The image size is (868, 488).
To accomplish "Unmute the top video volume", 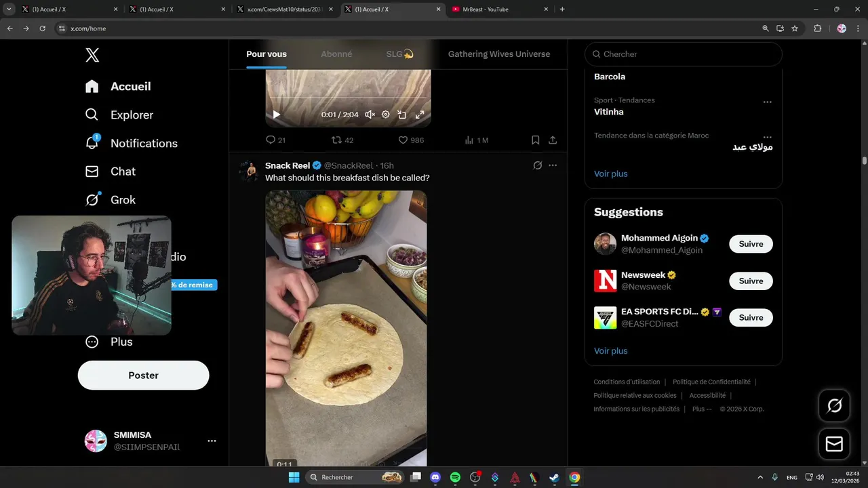I will [x=370, y=115].
